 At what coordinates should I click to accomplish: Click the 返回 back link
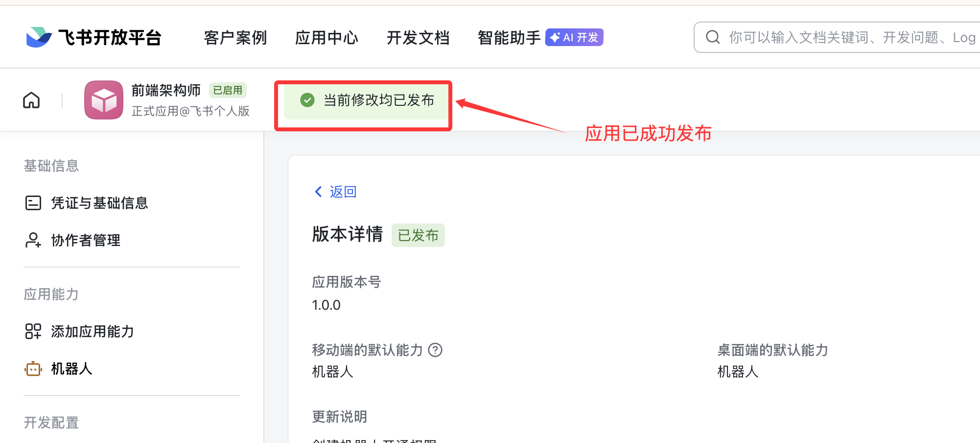pos(335,191)
